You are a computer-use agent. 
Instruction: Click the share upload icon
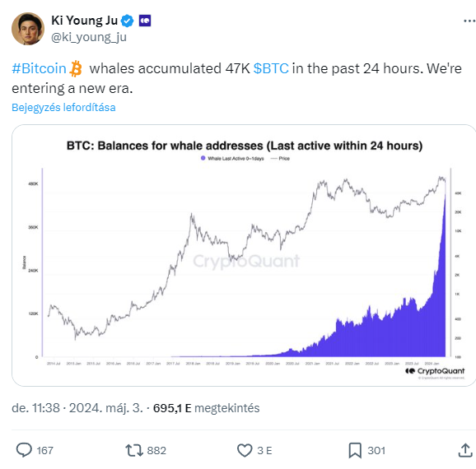coord(465,450)
